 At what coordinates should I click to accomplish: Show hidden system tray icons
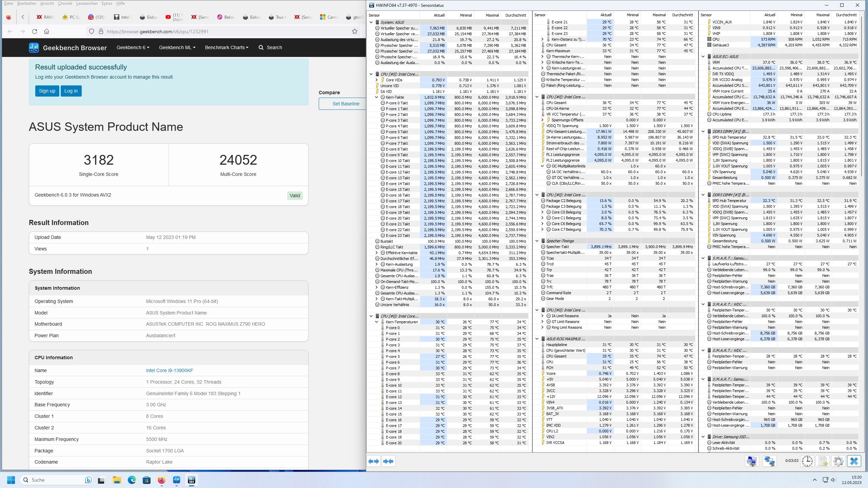[814, 480]
